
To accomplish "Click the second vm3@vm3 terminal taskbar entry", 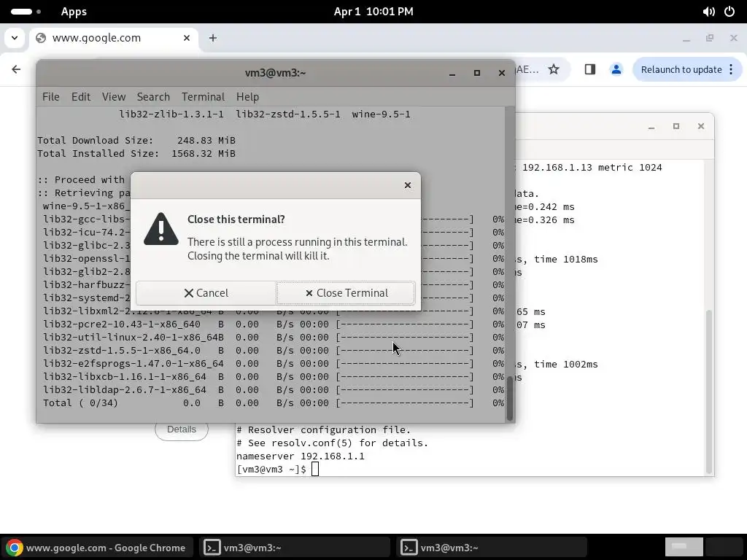I will pyautogui.click(x=491, y=548).
